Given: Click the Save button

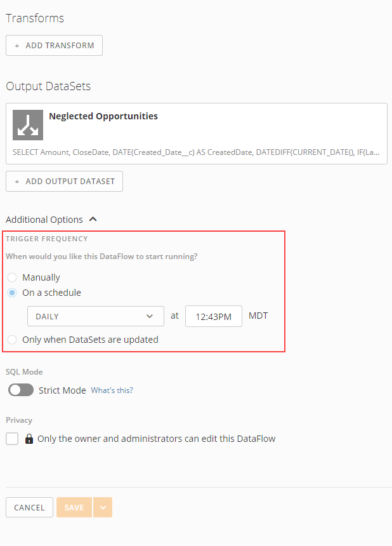Looking at the screenshot, I should (74, 507).
